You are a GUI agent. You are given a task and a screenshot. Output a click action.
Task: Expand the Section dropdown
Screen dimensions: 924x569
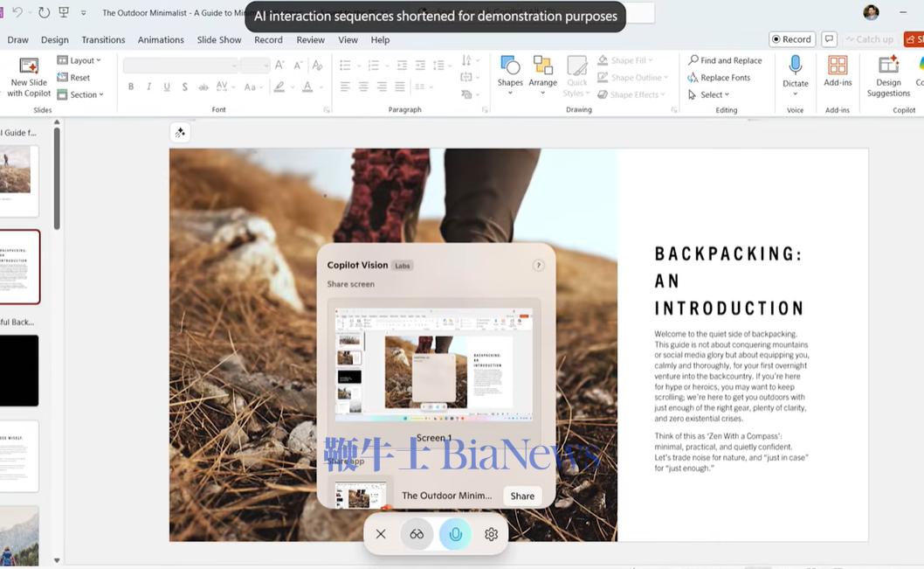(80, 94)
